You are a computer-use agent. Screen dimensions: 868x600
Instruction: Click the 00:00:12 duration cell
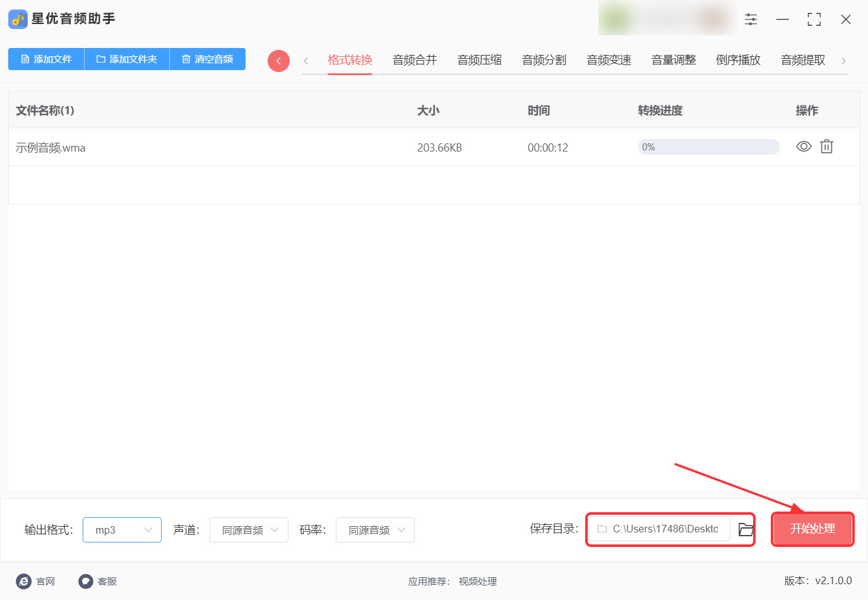point(548,148)
